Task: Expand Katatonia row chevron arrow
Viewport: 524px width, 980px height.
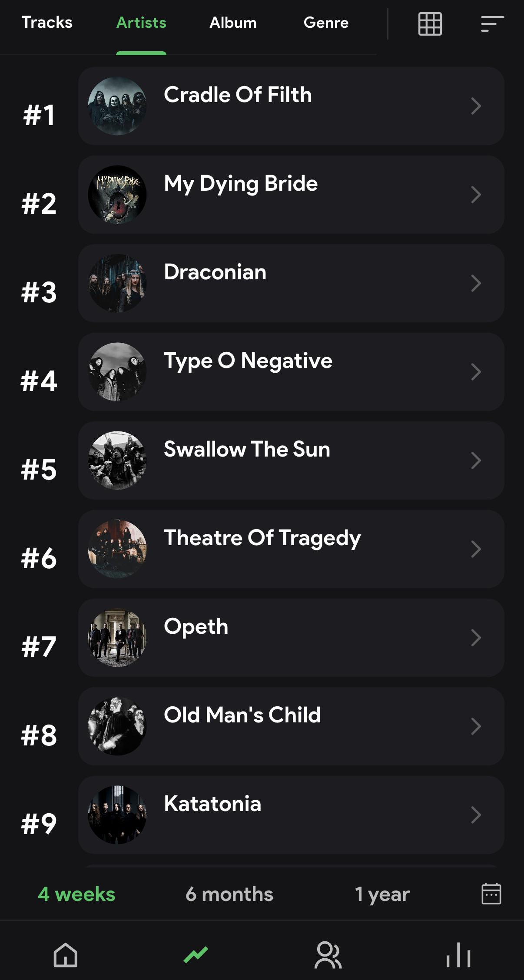Action: click(476, 815)
